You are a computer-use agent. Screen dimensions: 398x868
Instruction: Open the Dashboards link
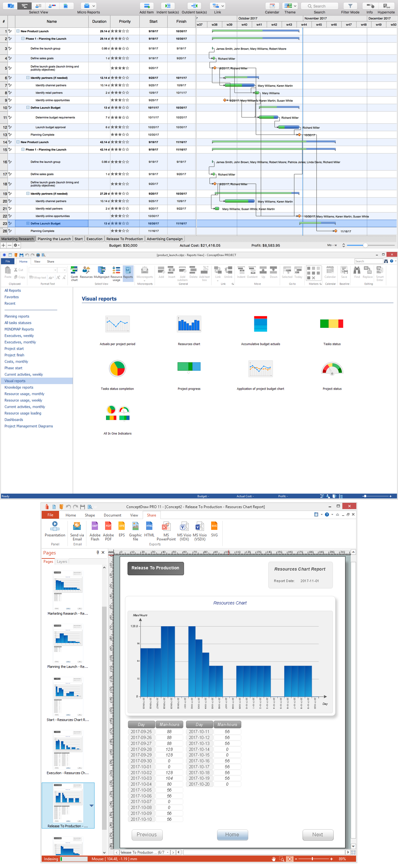(14, 420)
